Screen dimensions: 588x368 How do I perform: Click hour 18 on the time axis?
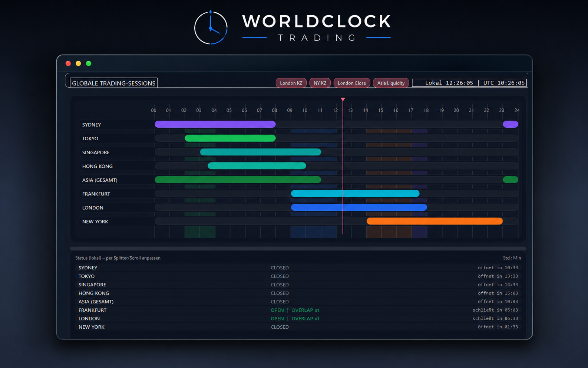[426, 110]
